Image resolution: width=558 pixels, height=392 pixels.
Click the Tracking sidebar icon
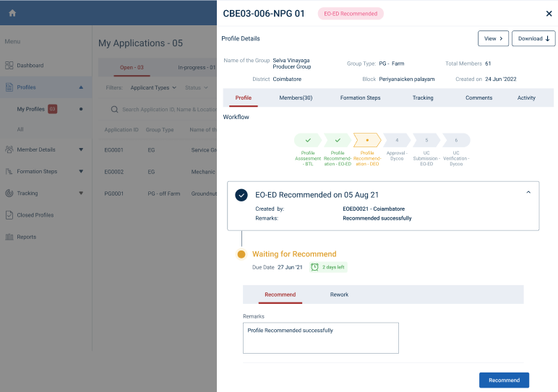[10, 193]
